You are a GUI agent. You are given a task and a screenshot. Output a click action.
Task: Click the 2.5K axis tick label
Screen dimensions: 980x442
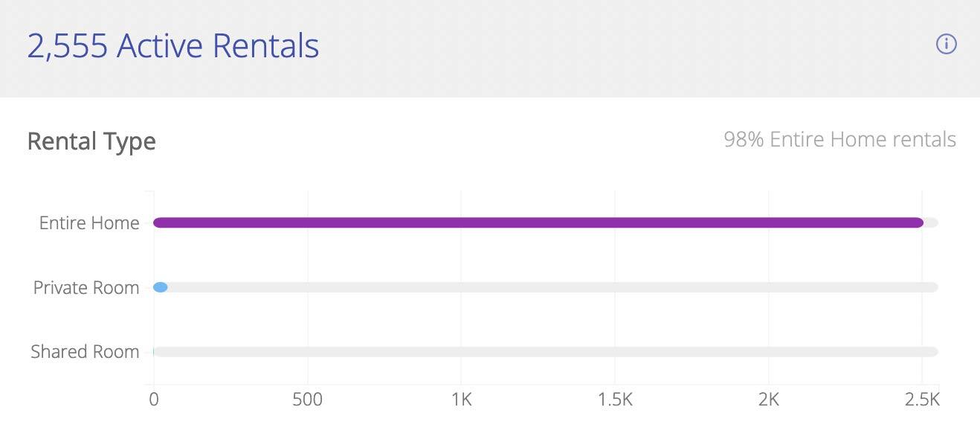(x=923, y=400)
